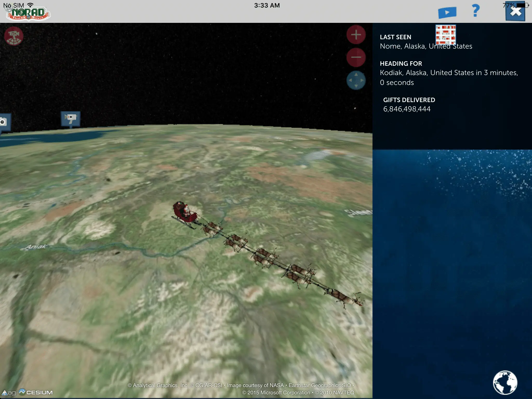Open the blue video player icon

coord(447,12)
